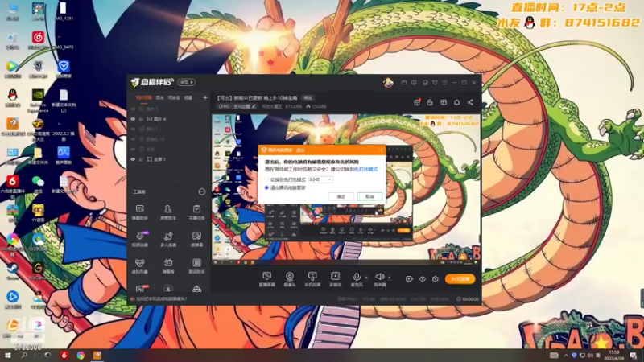Open the 主播任务 tool
This screenshot has height=362, width=644.
[196, 212]
